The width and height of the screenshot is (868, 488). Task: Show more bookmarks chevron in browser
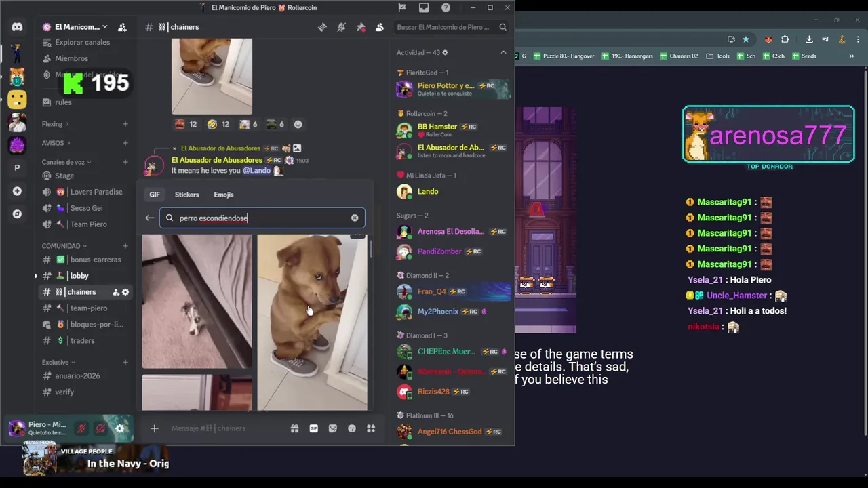(851, 56)
